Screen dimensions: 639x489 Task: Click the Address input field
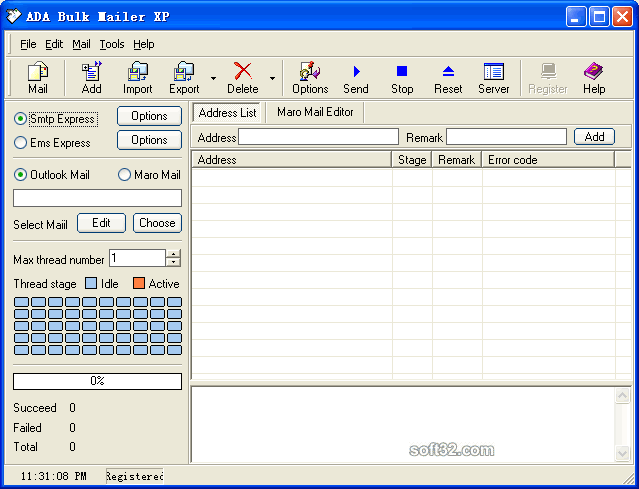pos(318,137)
